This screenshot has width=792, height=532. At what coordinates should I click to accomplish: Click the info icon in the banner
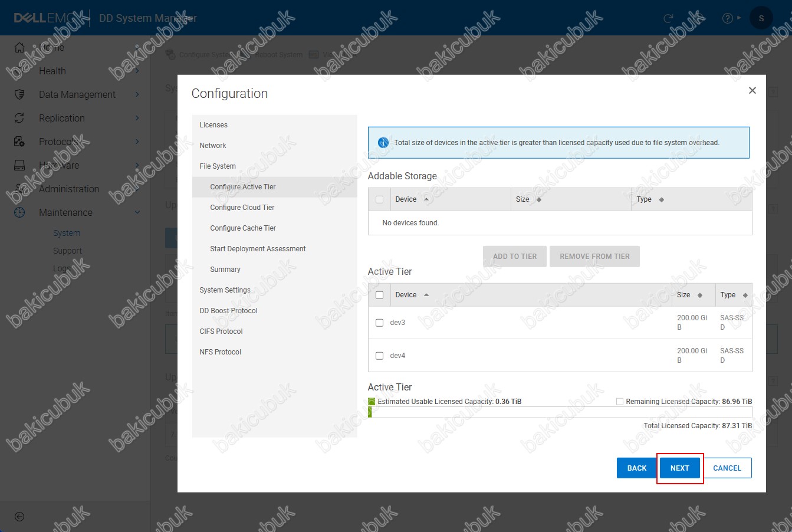[x=383, y=142]
